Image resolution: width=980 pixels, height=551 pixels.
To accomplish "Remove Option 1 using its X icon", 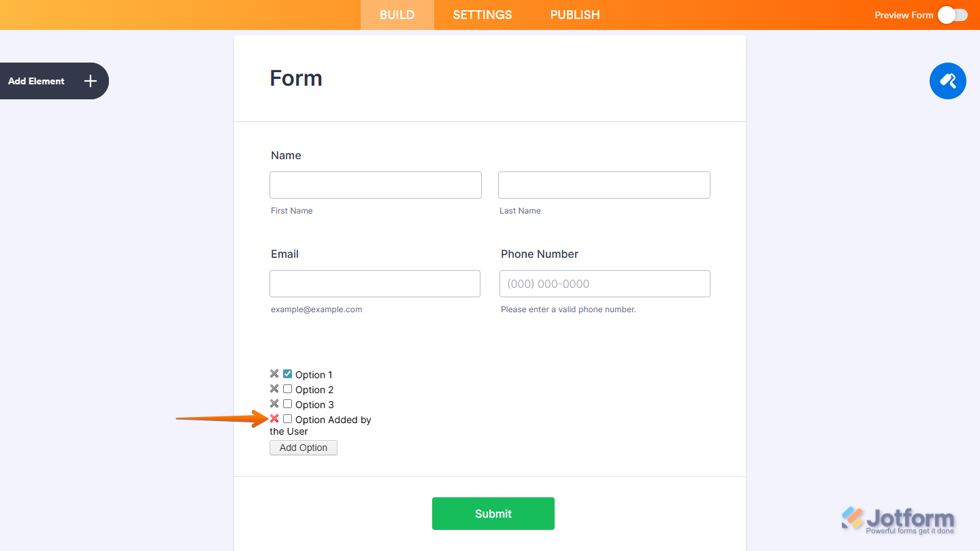I will click(274, 373).
